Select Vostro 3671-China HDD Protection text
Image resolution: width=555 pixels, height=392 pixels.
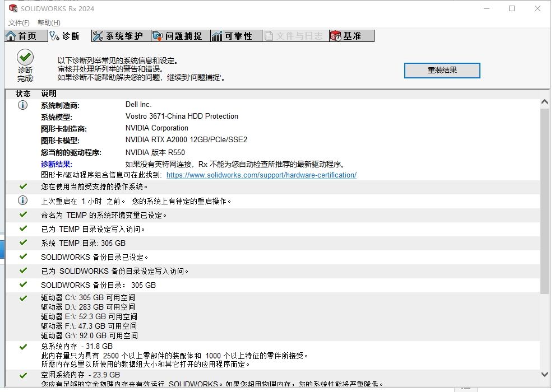click(182, 116)
